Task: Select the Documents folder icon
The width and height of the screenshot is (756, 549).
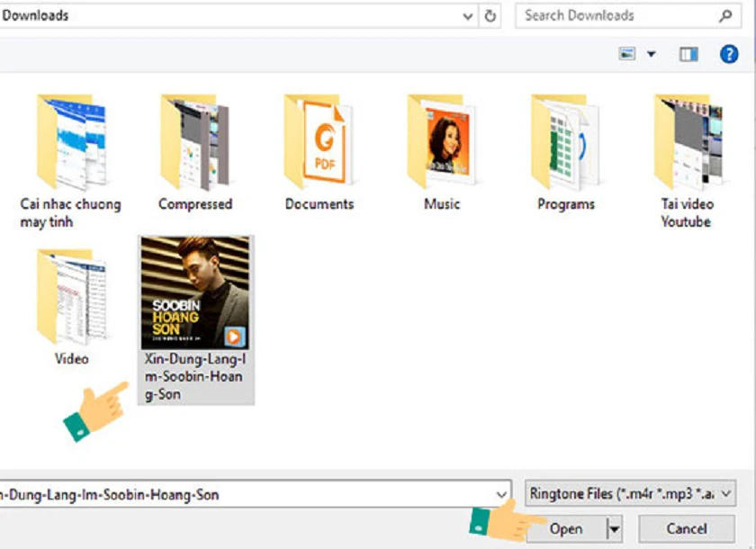Action: pyautogui.click(x=319, y=140)
